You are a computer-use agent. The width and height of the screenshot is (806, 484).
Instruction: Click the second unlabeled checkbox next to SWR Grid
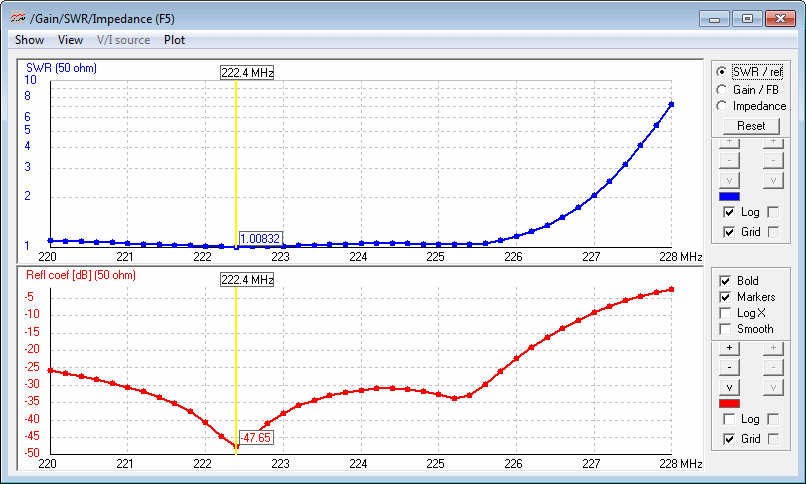point(773,232)
